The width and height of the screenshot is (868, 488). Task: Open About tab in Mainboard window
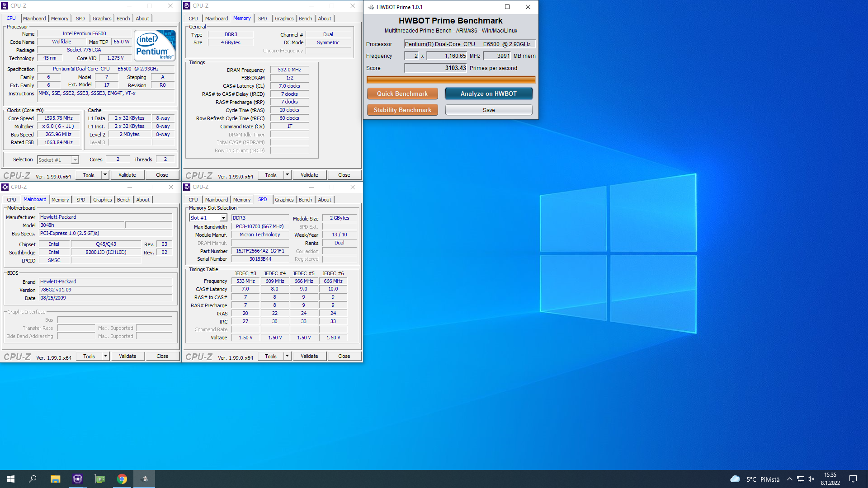pos(143,200)
